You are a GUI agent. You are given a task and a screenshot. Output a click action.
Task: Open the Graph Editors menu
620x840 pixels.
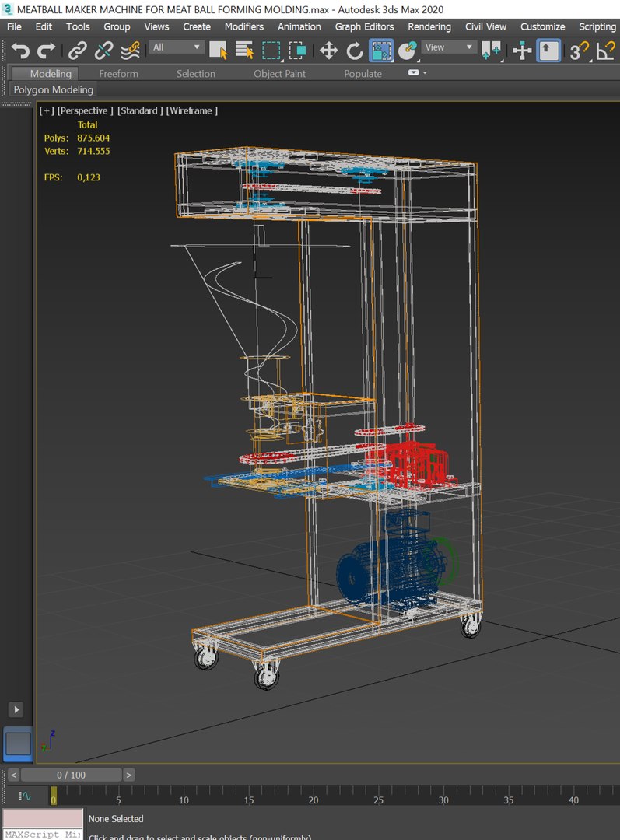coord(364,26)
